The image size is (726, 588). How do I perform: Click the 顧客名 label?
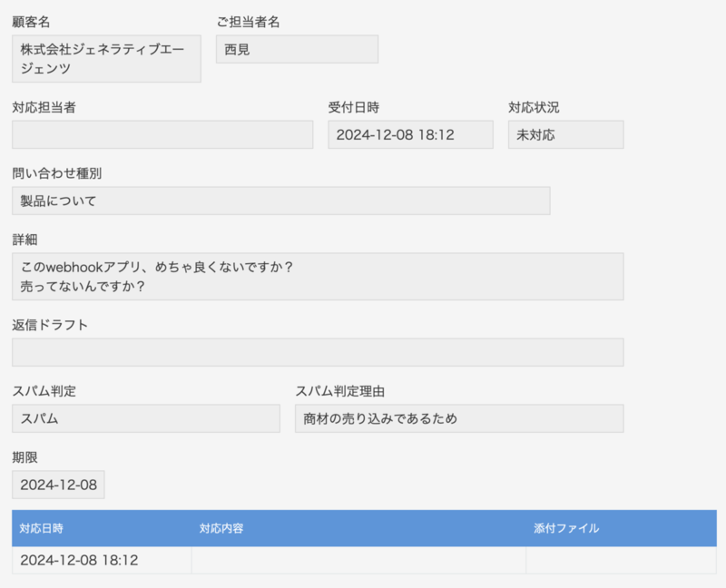pos(31,22)
